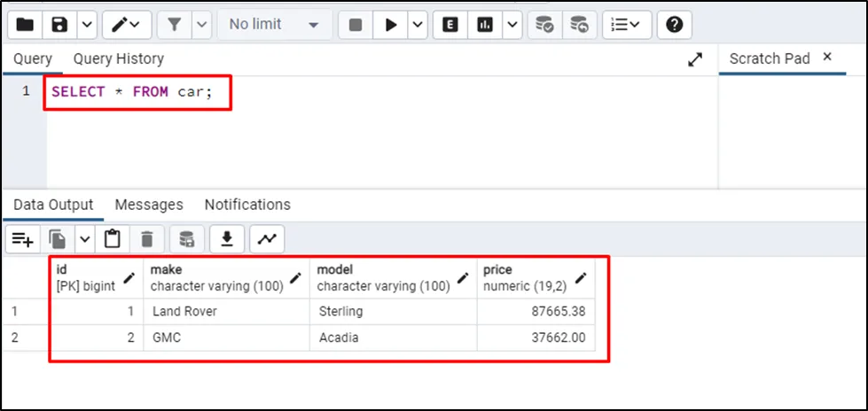Image resolution: width=868 pixels, height=411 pixels.
Task: Switch to the Notifications tab
Action: pos(247,205)
